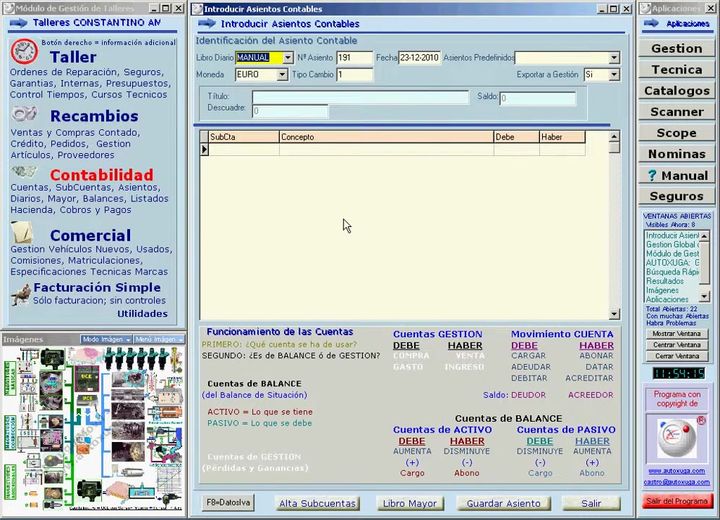This screenshot has height=520, width=720.
Task: Click the blue arrow icon beside Talleres CONSTANTINO
Action: point(18,23)
